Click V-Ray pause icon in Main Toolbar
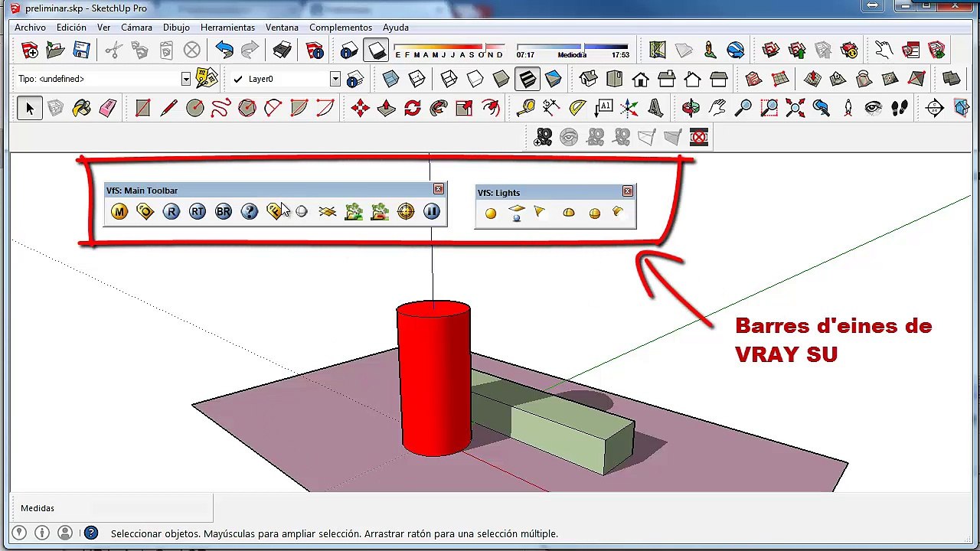The height and width of the screenshot is (551, 980). (x=432, y=212)
